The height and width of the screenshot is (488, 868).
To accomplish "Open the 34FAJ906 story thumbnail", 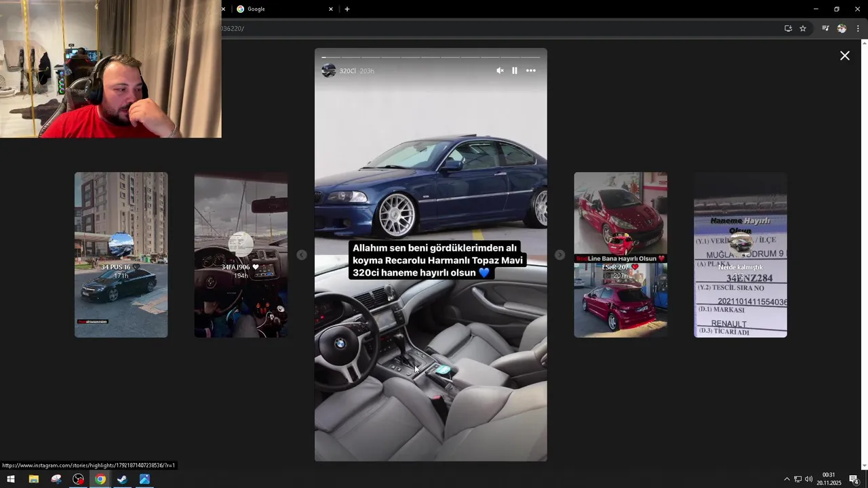I will tap(241, 255).
